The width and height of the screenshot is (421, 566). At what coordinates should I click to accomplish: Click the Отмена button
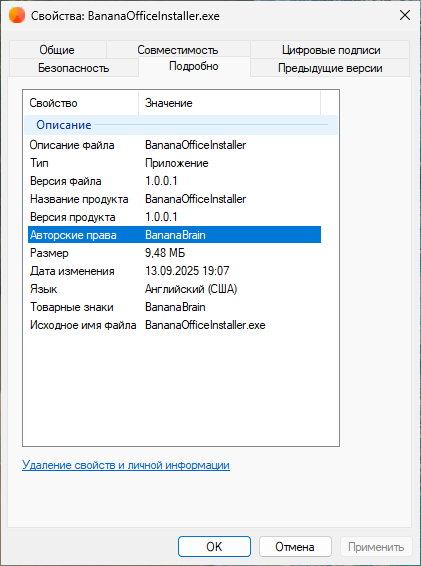[295, 547]
